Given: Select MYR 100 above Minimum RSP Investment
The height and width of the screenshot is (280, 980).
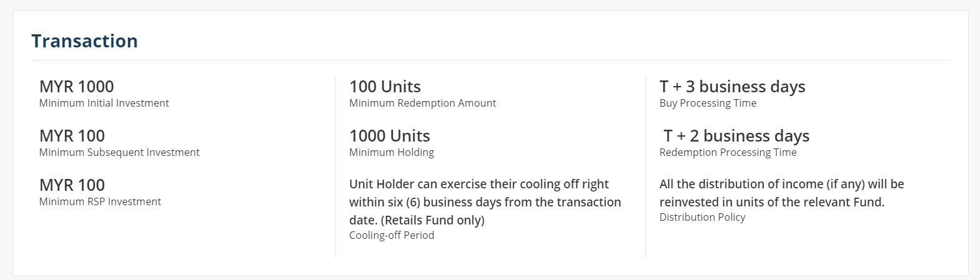Looking at the screenshot, I should coord(72,185).
